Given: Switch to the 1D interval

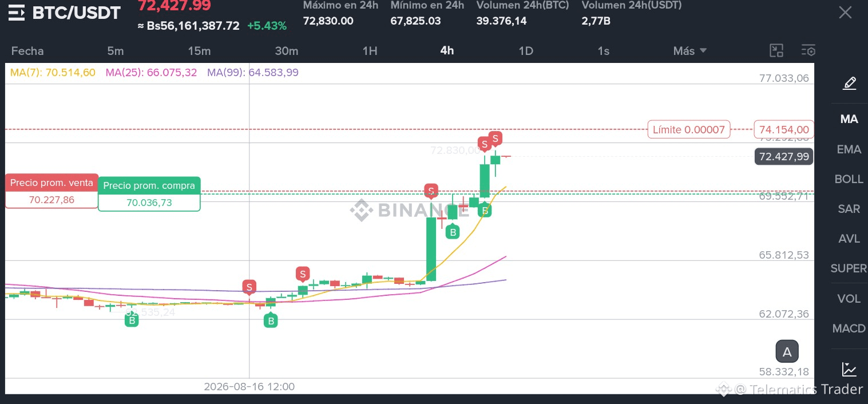Looking at the screenshot, I should (526, 51).
